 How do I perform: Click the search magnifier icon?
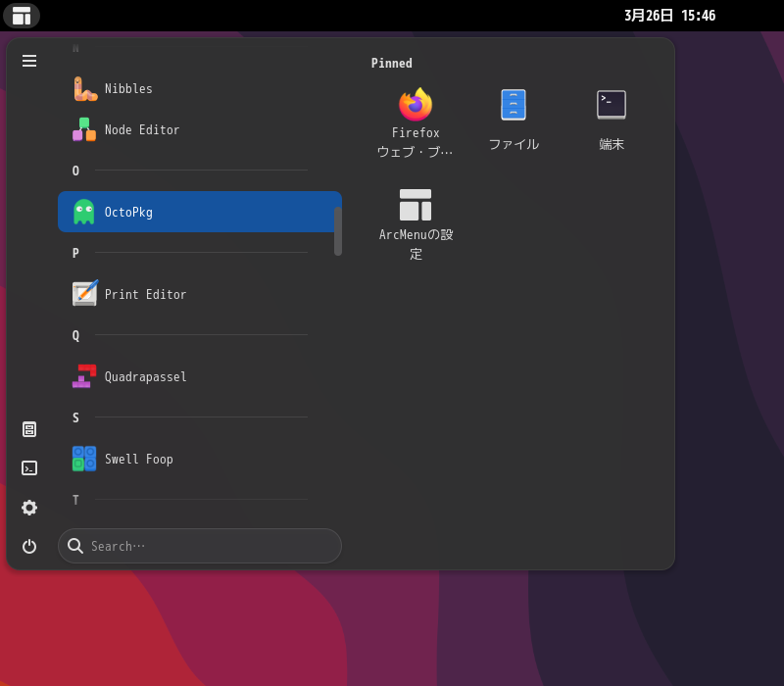point(75,546)
